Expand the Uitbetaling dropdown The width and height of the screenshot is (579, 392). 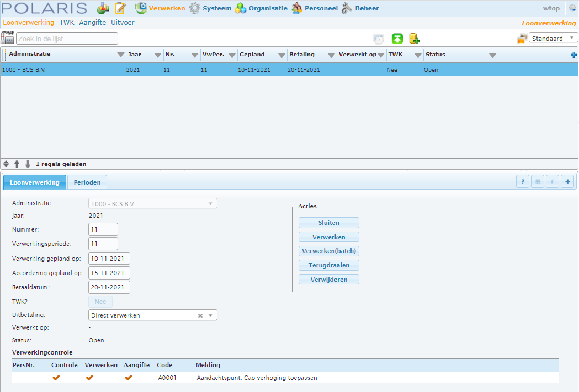pyautogui.click(x=210, y=316)
